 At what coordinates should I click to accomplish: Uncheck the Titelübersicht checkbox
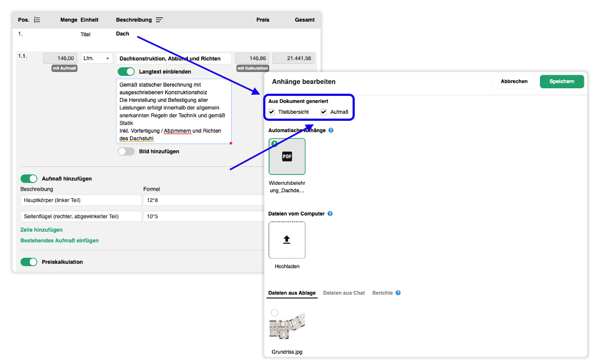272,112
